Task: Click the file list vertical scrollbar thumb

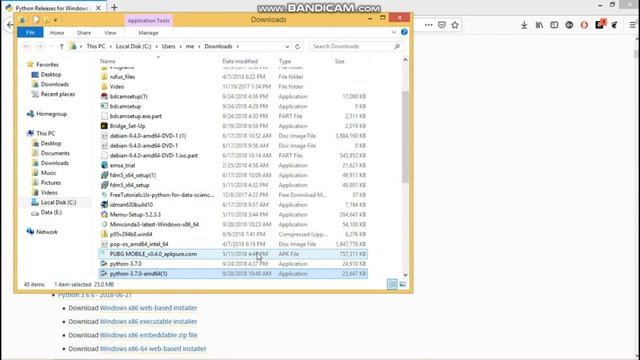Action: (405, 137)
